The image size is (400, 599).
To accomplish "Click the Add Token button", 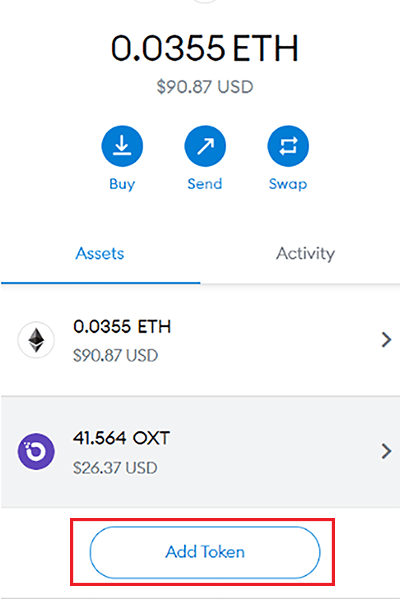I will [205, 552].
